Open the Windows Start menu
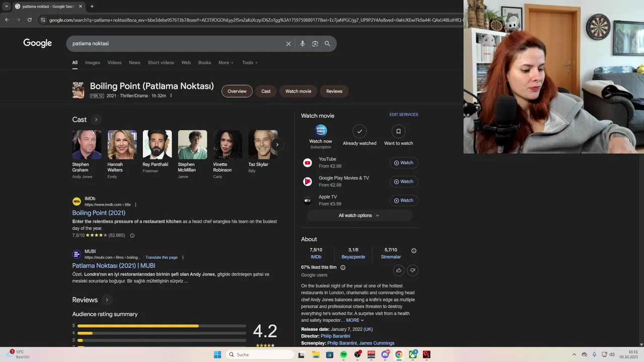This screenshot has height=362, width=644. pos(217,354)
